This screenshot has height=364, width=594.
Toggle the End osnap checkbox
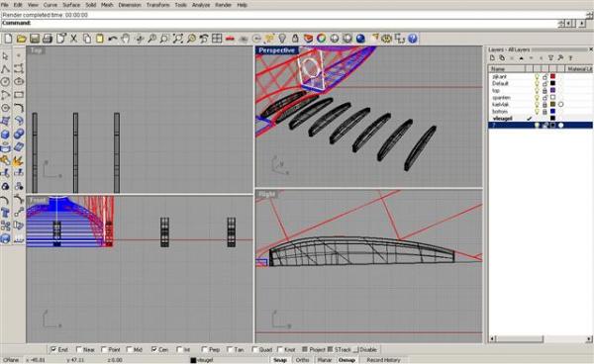tap(53, 349)
